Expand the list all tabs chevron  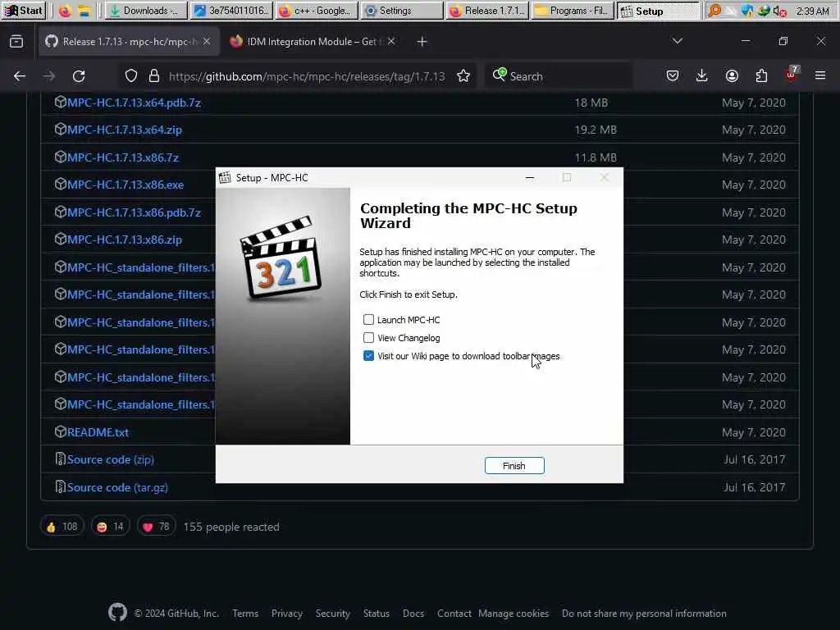678,41
